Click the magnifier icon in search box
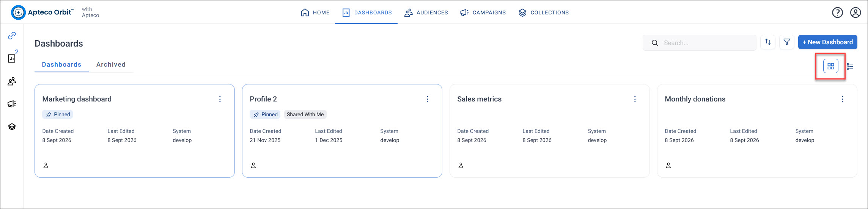Image resolution: width=868 pixels, height=209 pixels. click(655, 43)
